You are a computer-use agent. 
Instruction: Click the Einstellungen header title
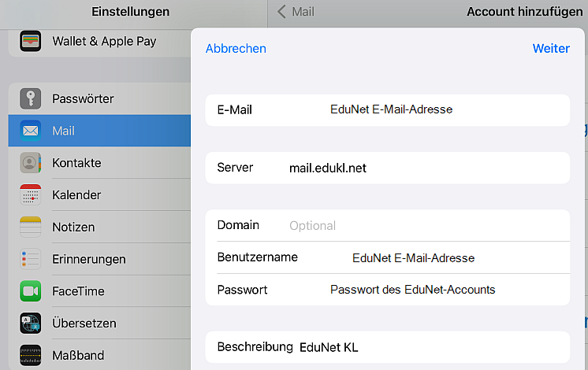point(131,12)
